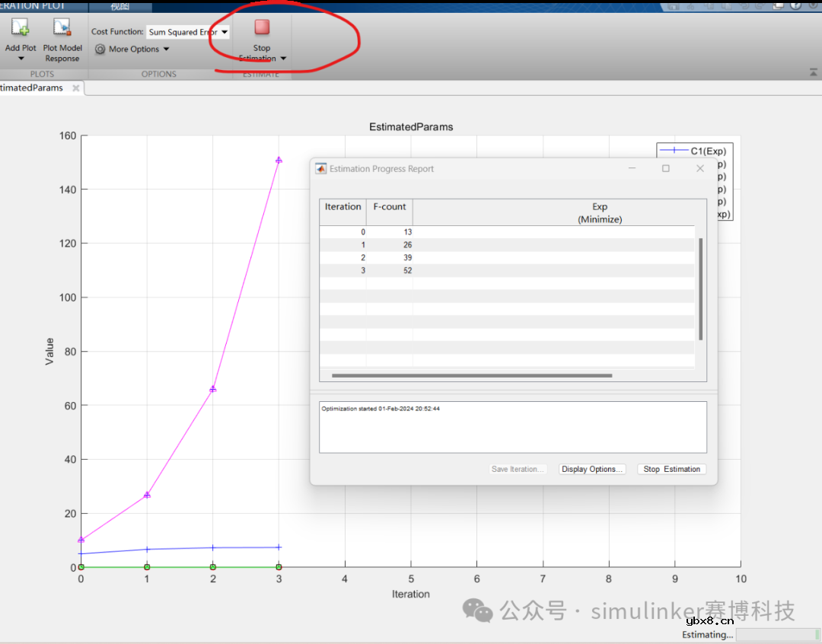The width and height of the screenshot is (822, 644).
Task: Select the Cut icon in title bar
Action: (x=690, y=6)
